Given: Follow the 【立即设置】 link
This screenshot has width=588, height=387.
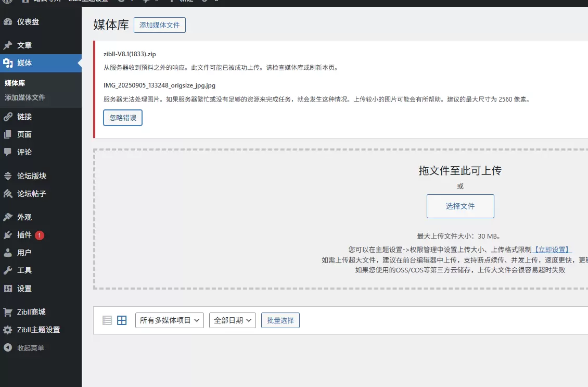Looking at the screenshot, I should pyautogui.click(x=552, y=249).
